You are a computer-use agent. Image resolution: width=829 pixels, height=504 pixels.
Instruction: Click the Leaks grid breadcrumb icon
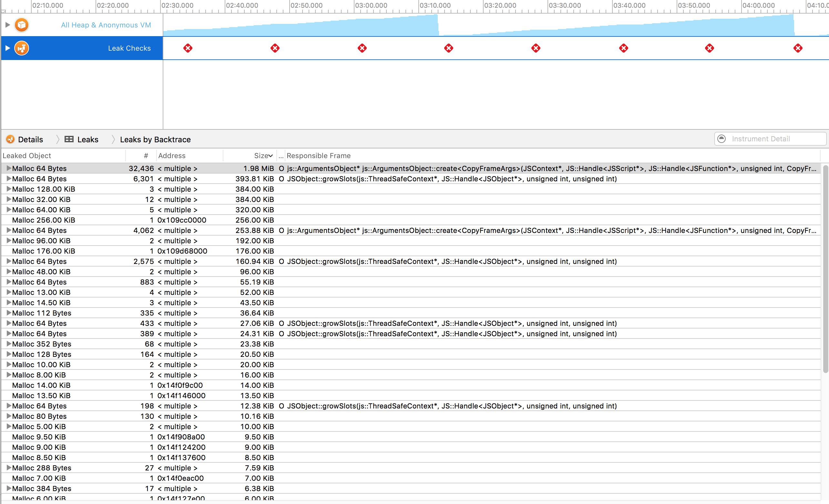tap(69, 139)
